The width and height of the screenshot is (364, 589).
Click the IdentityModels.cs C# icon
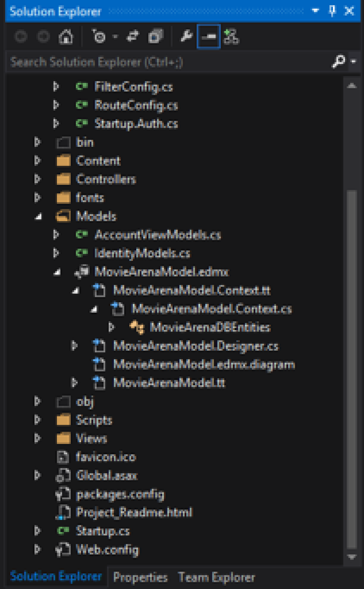click(82, 253)
